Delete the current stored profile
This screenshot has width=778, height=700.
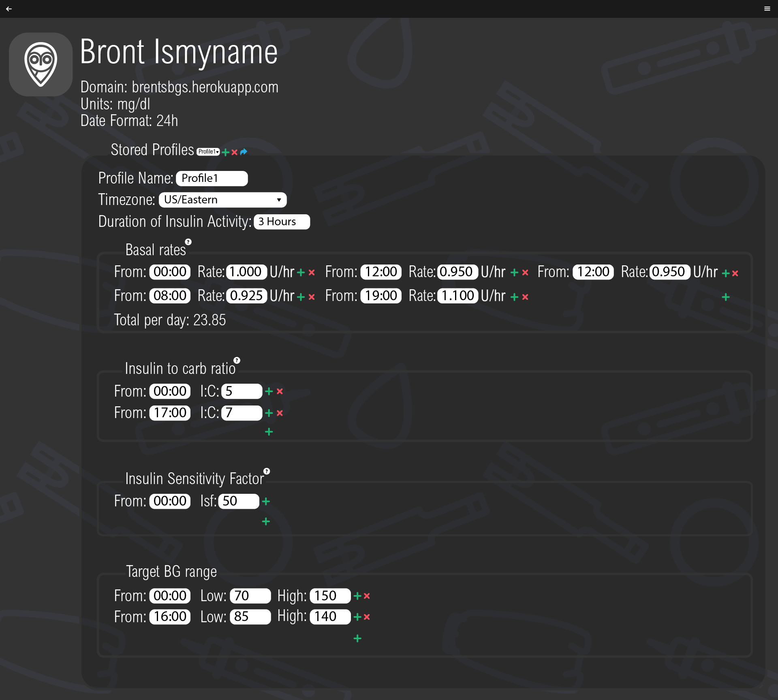tap(235, 152)
